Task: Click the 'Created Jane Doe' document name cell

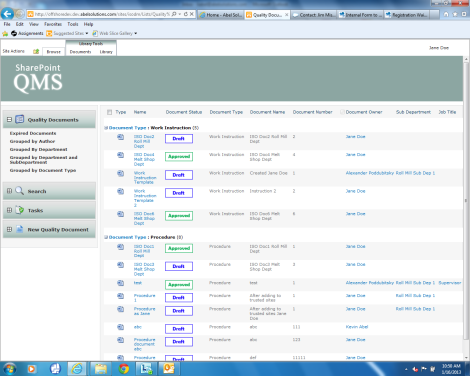Action: tap(268, 173)
